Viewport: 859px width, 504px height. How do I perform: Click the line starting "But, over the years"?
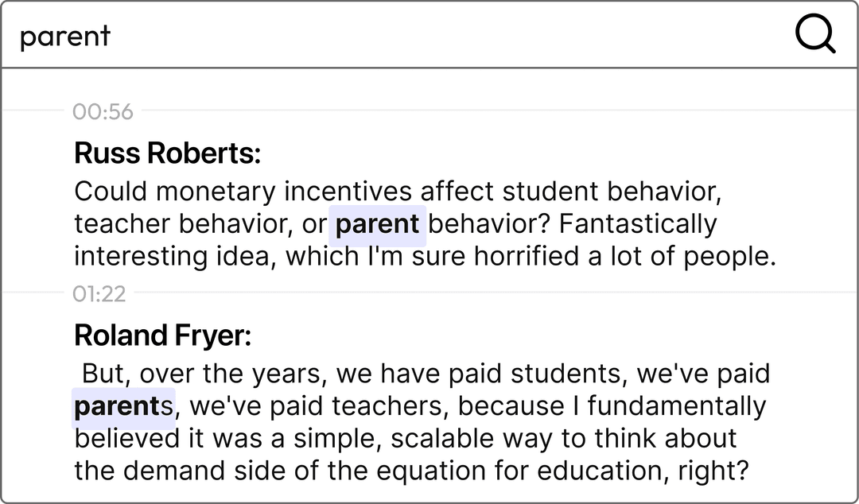pos(426,374)
